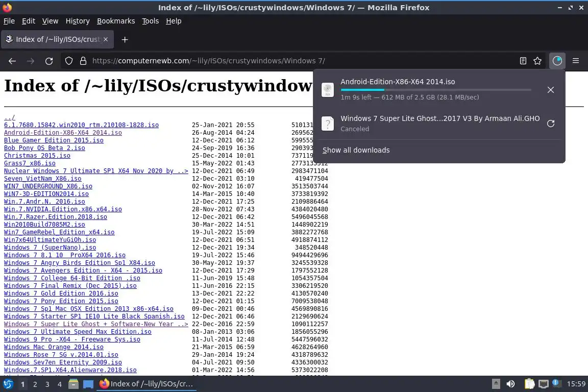This screenshot has width=588, height=392.
Task: Open Blue_Gamer_Edition_2015.iso link
Action: [54, 140]
